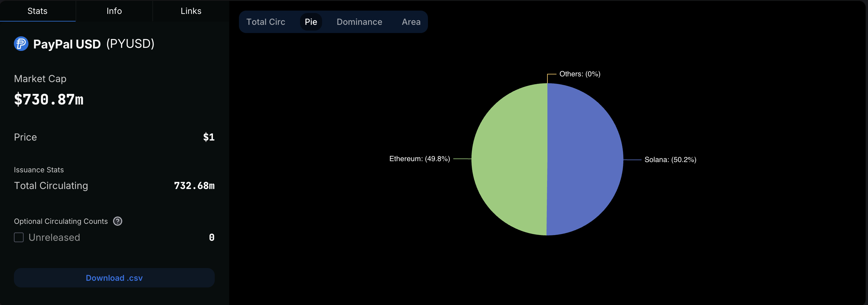Screen dimensions: 868x305
Task: Click the green Ethereum pie slice
Action: click(510, 159)
